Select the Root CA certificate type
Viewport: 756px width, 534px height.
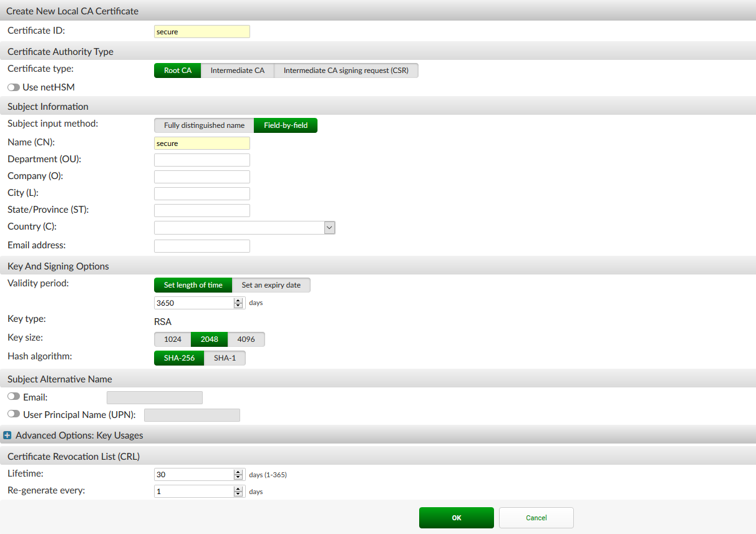point(177,70)
